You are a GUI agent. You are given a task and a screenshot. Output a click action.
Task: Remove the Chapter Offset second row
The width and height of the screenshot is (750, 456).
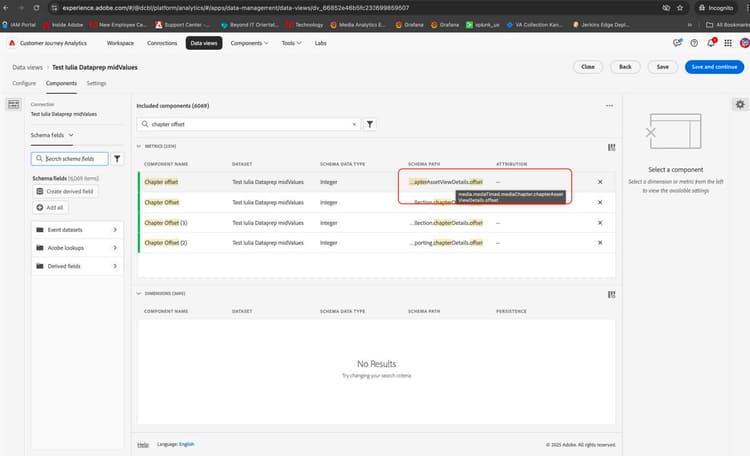(x=600, y=202)
